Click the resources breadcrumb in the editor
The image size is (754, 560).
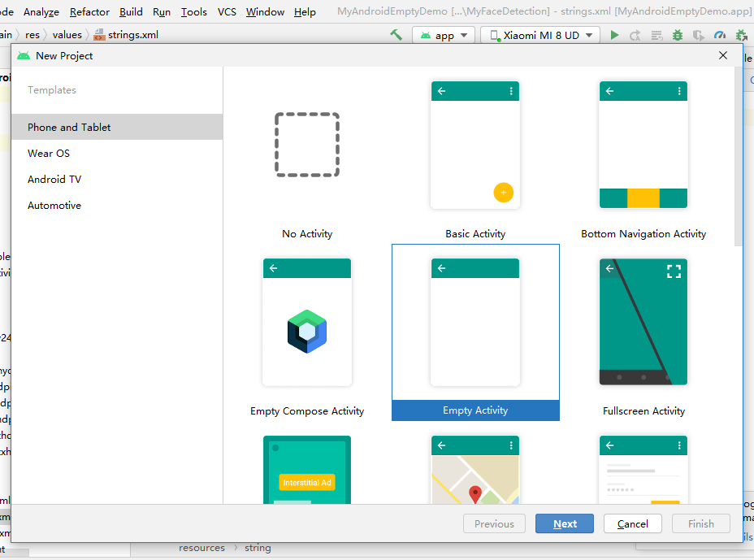201,548
